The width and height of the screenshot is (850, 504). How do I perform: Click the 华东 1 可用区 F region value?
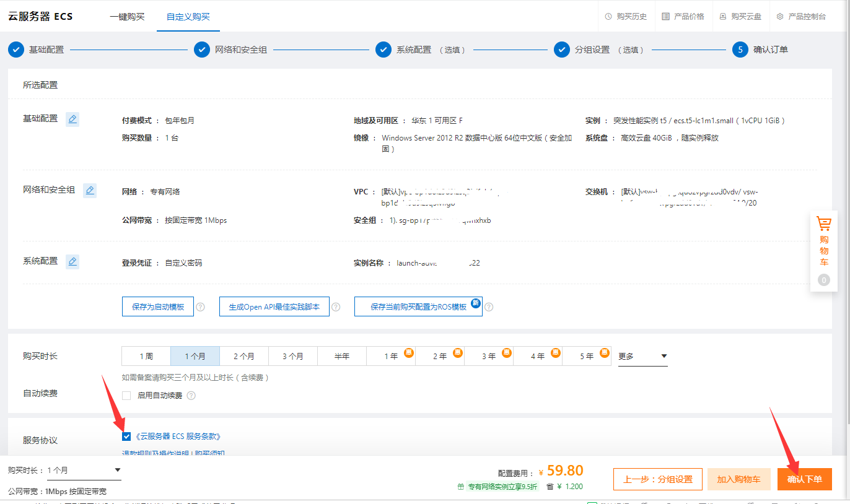pos(437,121)
